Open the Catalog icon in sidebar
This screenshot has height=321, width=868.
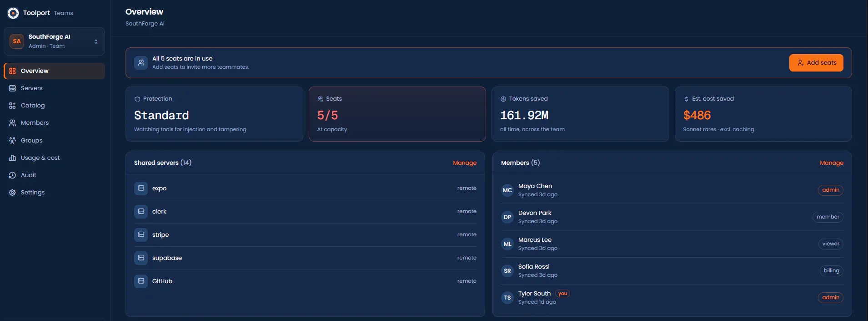[x=12, y=106]
